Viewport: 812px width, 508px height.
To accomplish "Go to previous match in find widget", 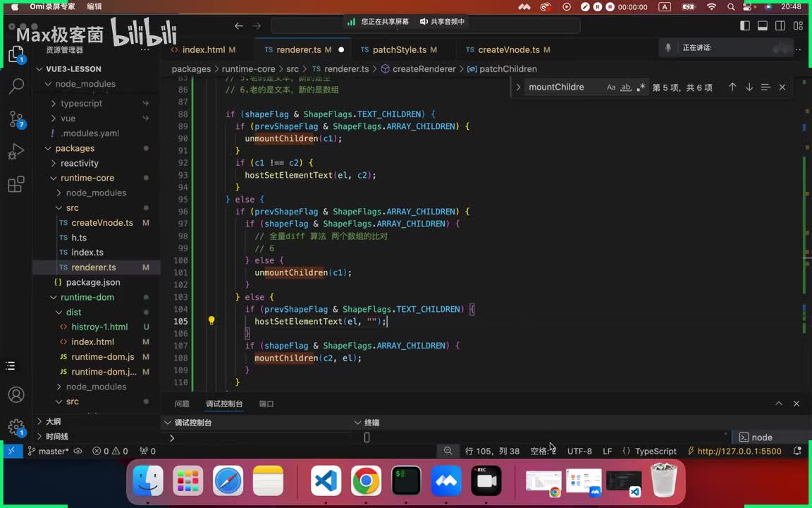I will (x=732, y=87).
